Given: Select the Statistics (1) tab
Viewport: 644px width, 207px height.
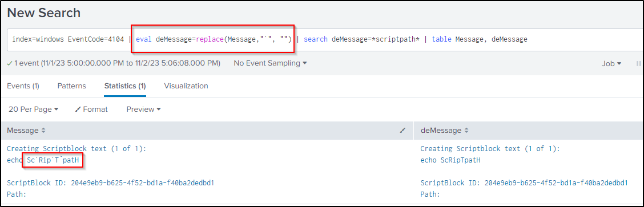Looking at the screenshot, I should [x=125, y=86].
